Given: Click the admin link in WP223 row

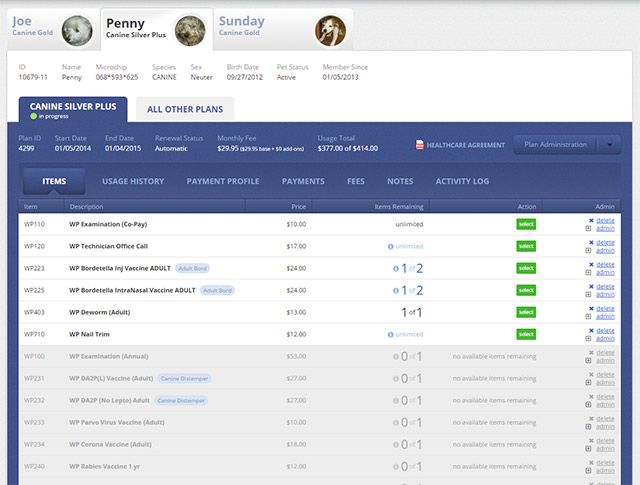Looking at the screenshot, I should click(605, 273).
